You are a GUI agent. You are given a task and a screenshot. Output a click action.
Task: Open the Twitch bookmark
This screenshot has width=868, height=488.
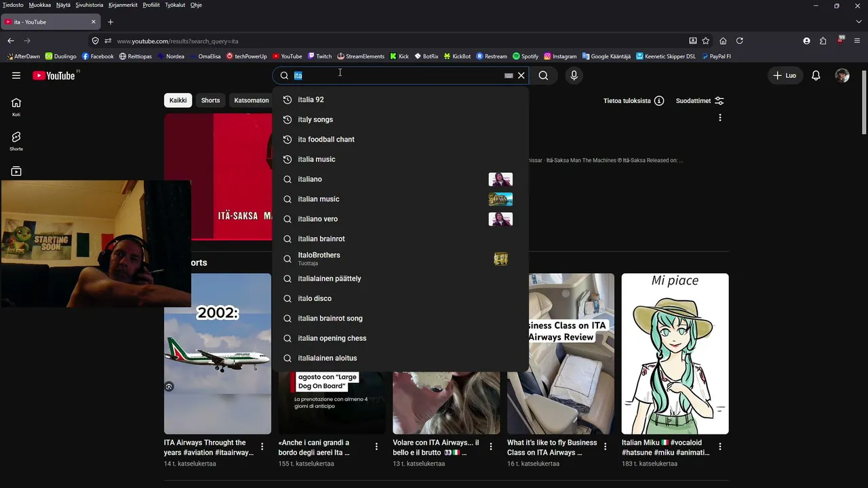[x=319, y=56]
